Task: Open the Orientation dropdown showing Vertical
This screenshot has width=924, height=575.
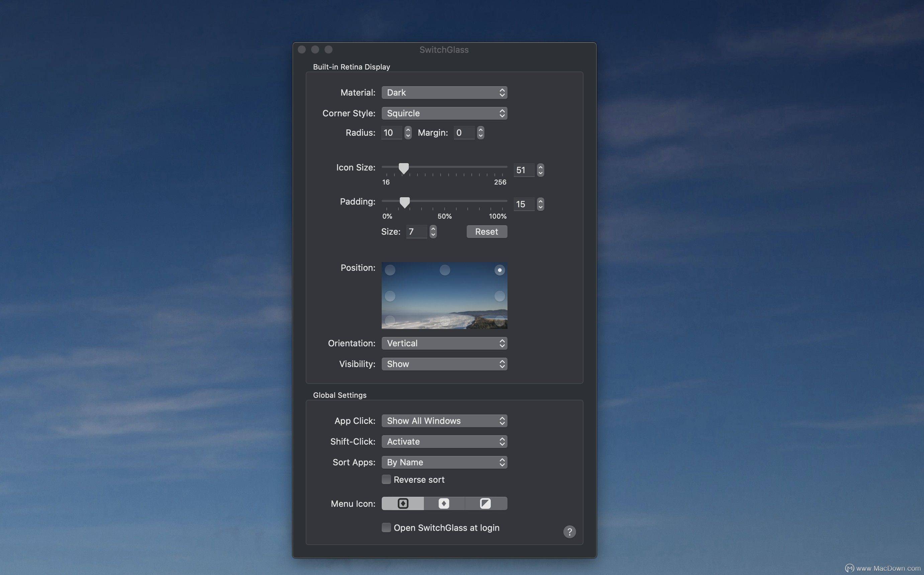Action: pyautogui.click(x=445, y=343)
